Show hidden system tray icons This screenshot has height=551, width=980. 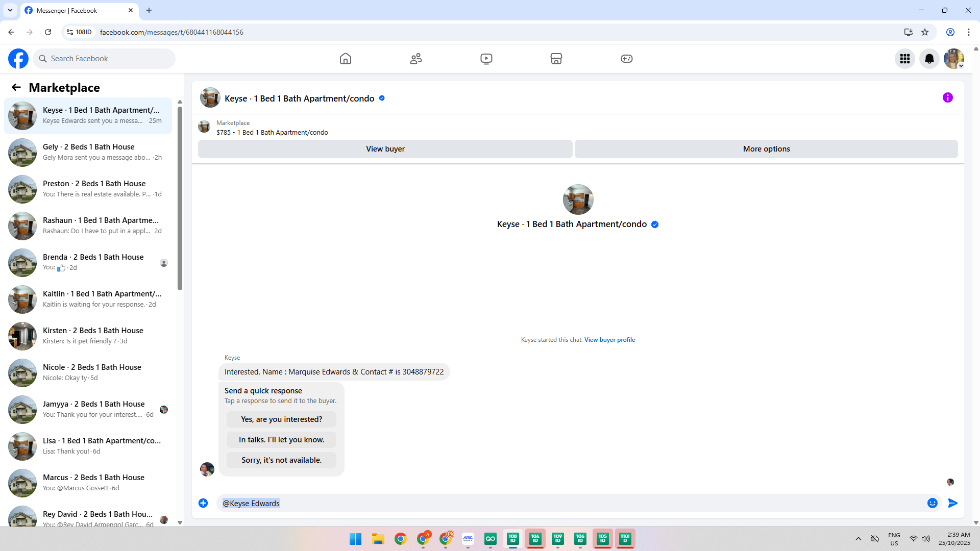coord(859,539)
